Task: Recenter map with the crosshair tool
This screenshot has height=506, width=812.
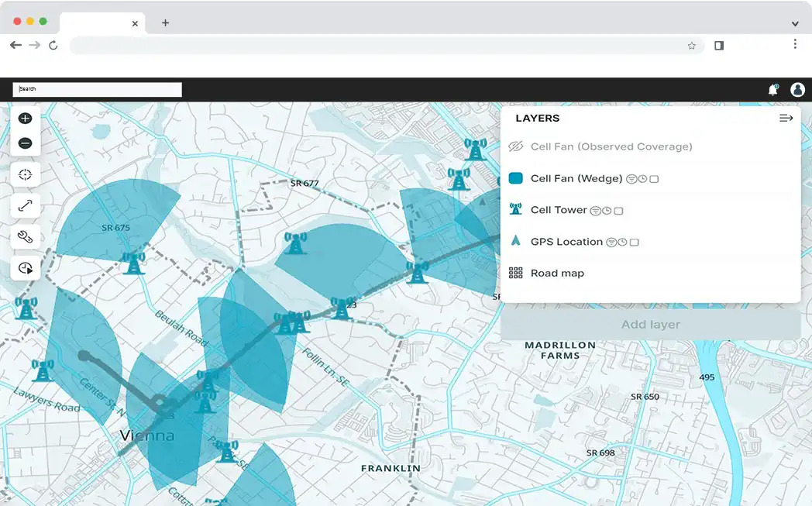Action: point(25,174)
